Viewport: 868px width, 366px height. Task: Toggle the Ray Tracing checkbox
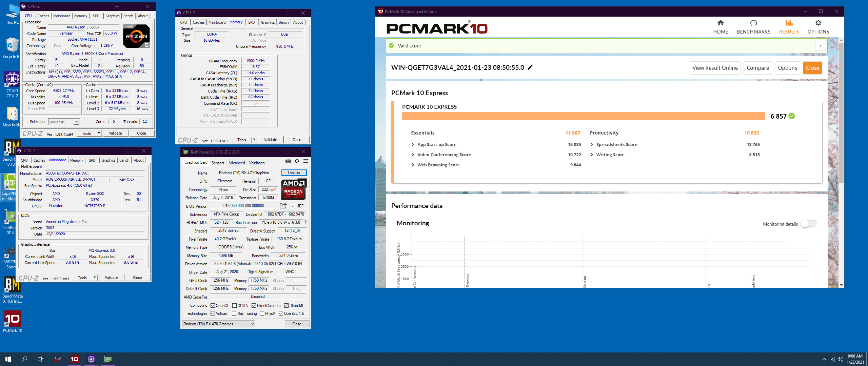click(234, 313)
